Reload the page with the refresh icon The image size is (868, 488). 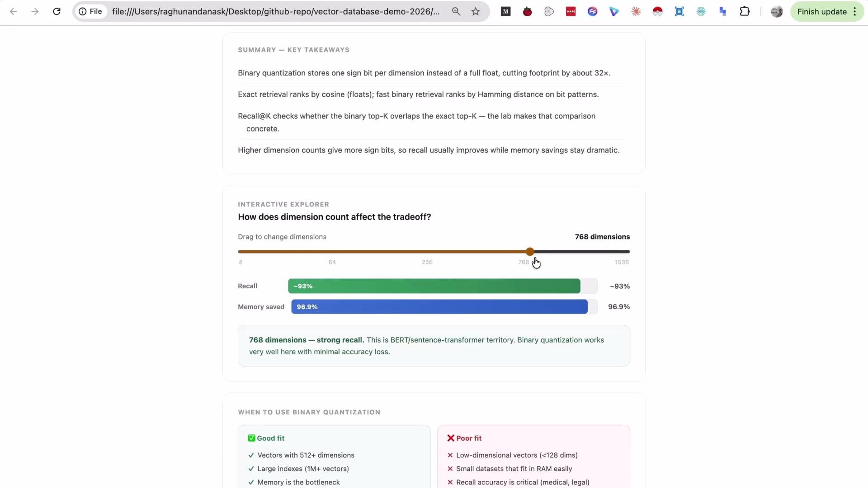coord(57,12)
